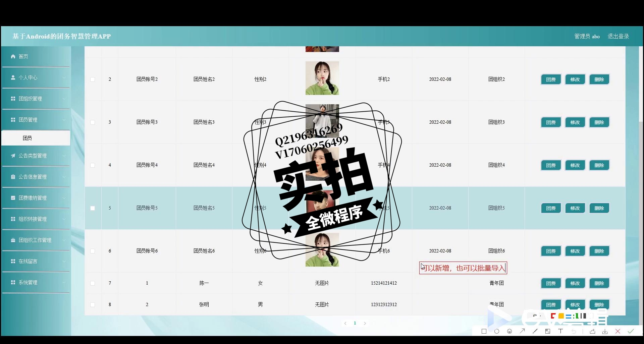Expand the 团费缴纳管理 chevron

tap(64, 198)
